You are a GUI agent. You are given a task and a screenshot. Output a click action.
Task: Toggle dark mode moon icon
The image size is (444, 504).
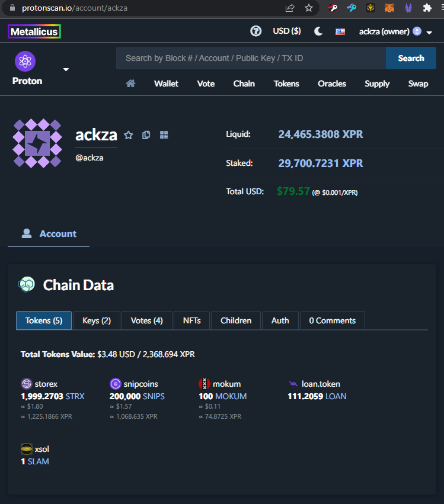pyautogui.click(x=318, y=31)
